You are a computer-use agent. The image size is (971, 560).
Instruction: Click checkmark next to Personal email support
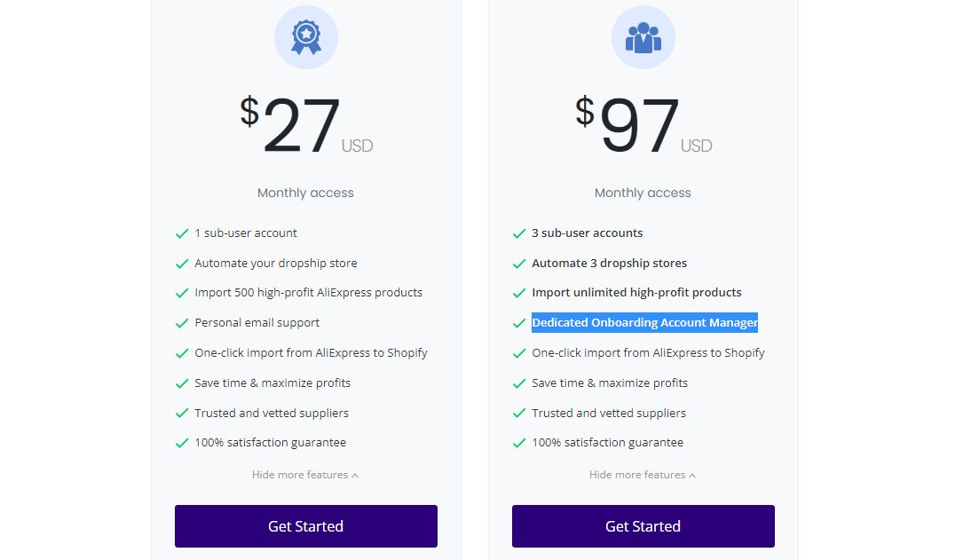click(x=182, y=323)
